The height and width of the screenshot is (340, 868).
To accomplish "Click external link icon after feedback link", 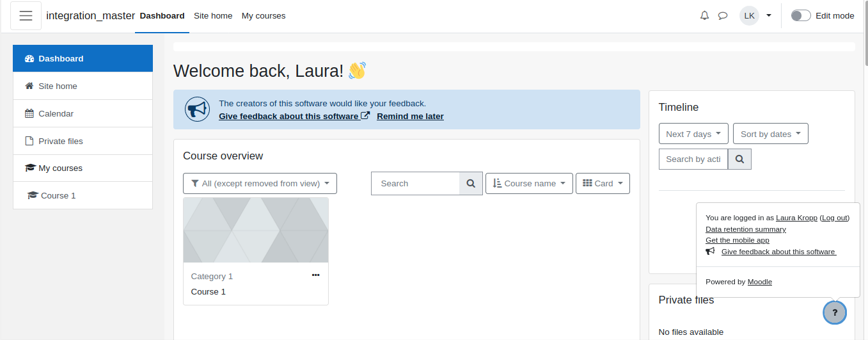I will tap(365, 116).
